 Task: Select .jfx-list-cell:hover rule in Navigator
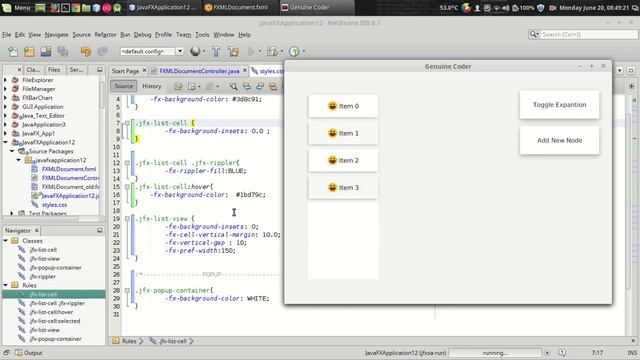(51, 312)
